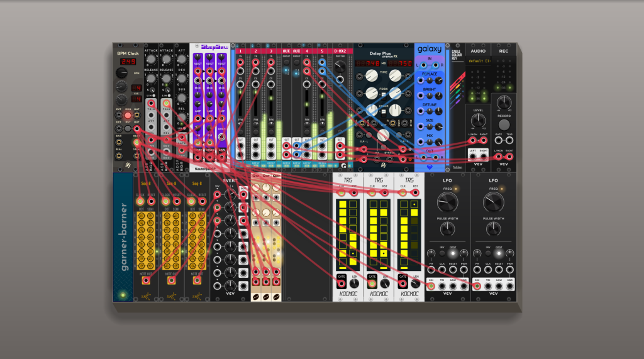644x359 pixels.
Task: Click the right TIME knob on Delay Plus
Action: click(x=395, y=75)
